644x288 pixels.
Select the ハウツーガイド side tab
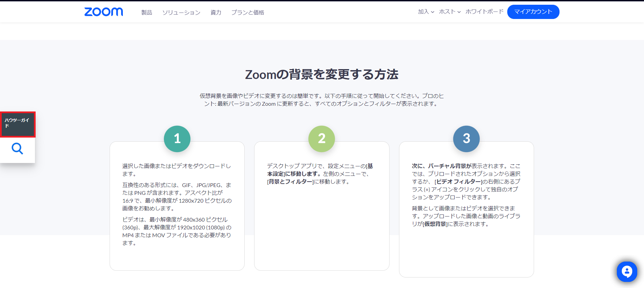point(17,124)
